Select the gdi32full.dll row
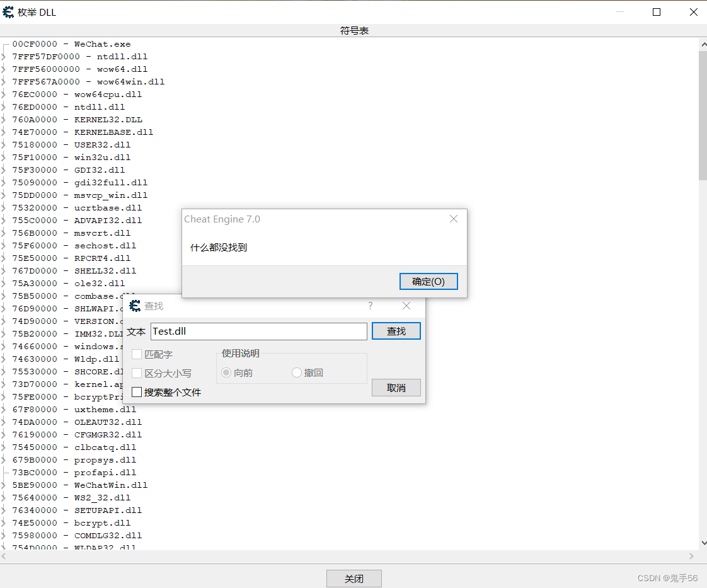The height and width of the screenshot is (588, 707). [80, 183]
